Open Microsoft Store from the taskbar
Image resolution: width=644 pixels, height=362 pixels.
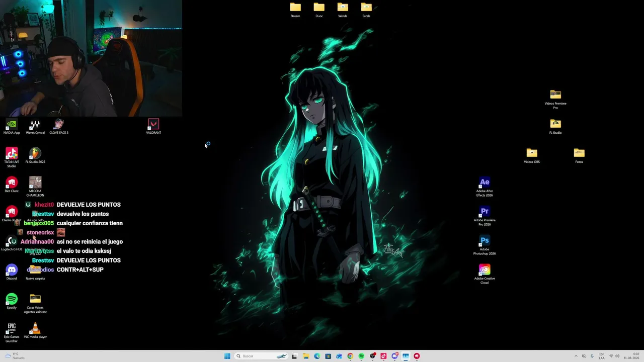pos(328,356)
